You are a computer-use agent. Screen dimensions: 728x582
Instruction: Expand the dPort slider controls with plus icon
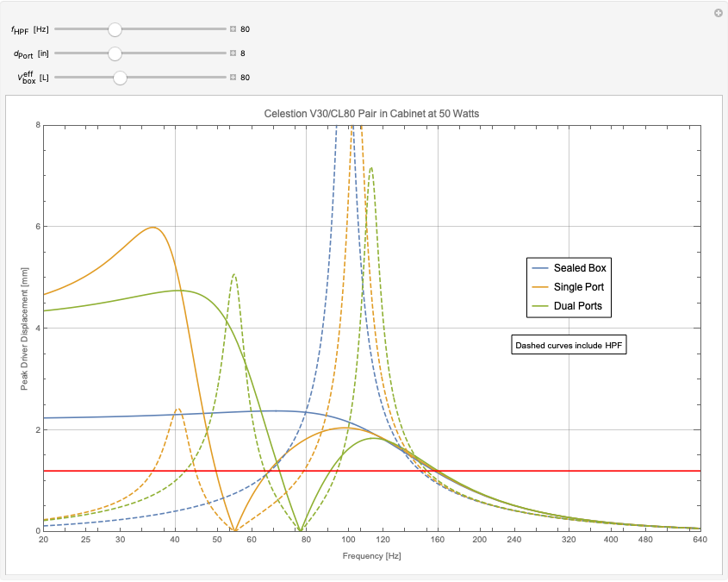click(233, 53)
